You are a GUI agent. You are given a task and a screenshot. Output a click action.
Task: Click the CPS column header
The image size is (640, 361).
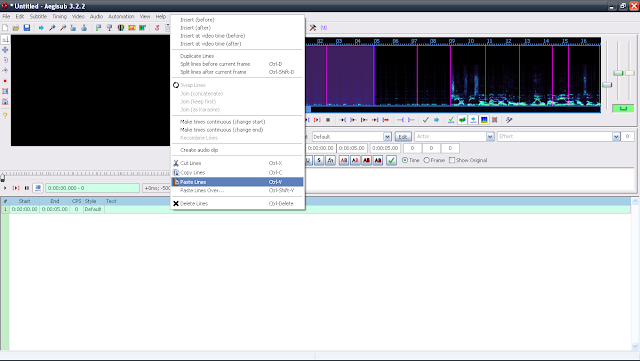coord(76,201)
